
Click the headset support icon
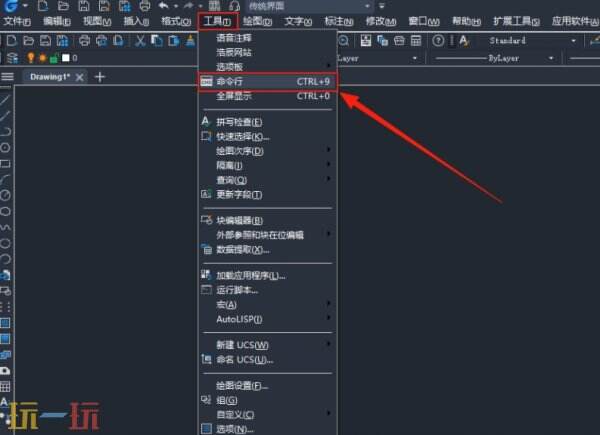pyautogui.click(x=234, y=6)
